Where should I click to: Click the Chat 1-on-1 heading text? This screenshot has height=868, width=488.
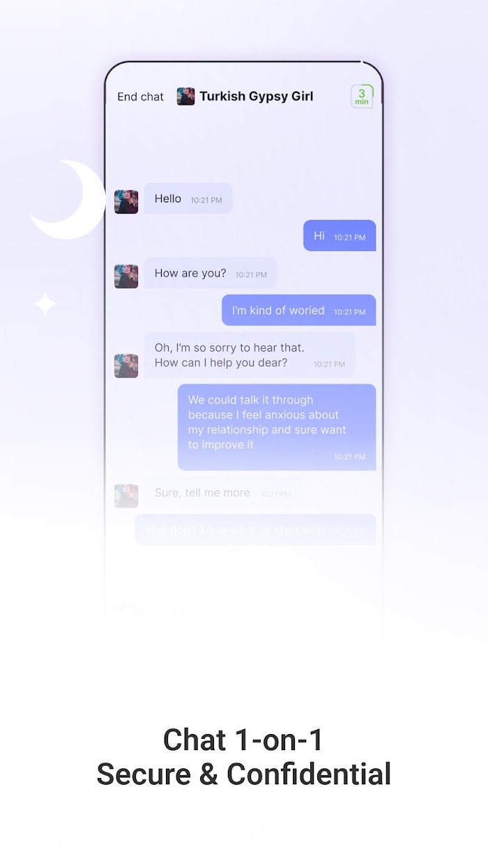pyautogui.click(x=243, y=740)
